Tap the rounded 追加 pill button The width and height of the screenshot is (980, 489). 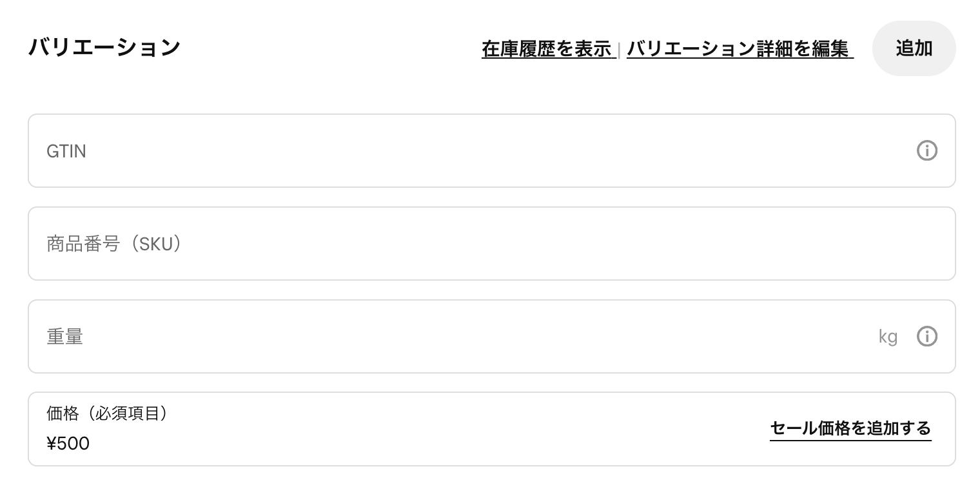coord(914,48)
